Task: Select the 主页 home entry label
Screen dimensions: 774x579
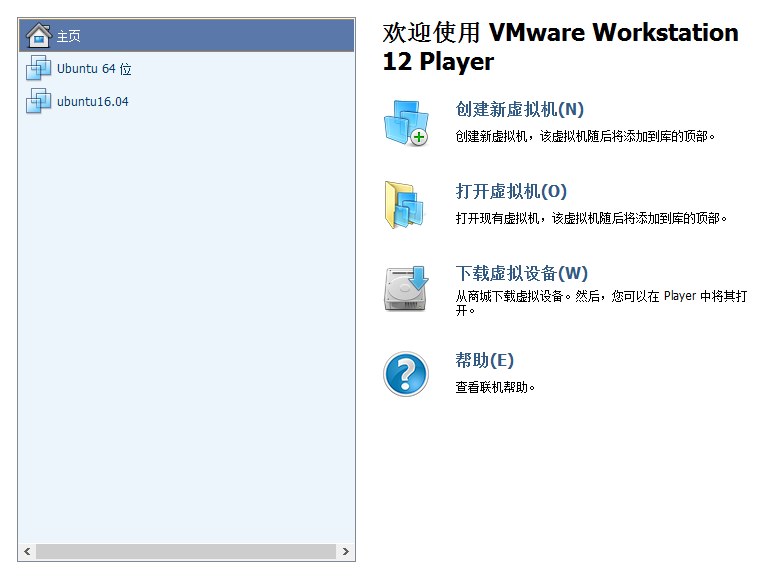Action: coord(69,36)
